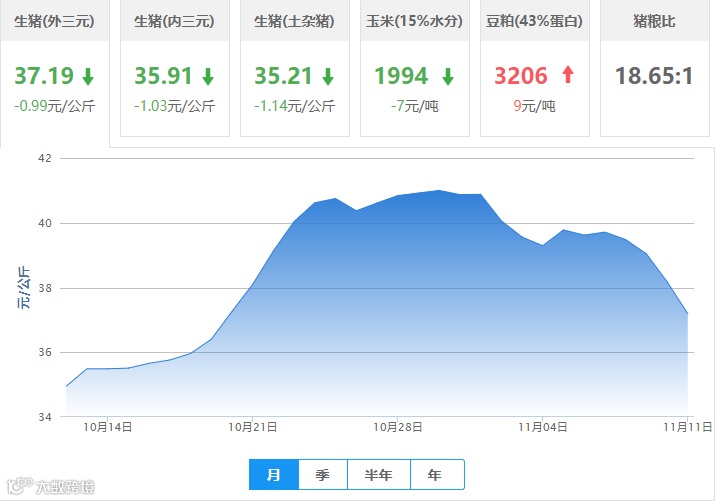Image resolution: width=716 pixels, height=501 pixels.
Task: Click the chart's final data point on 11月11日
Action: [x=687, y=314]
